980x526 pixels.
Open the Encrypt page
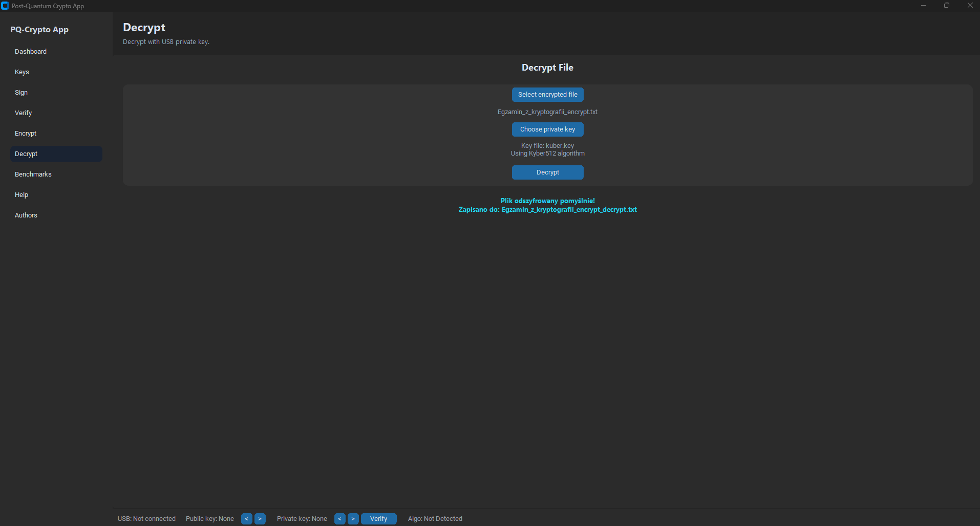click(x=26, y=133)
